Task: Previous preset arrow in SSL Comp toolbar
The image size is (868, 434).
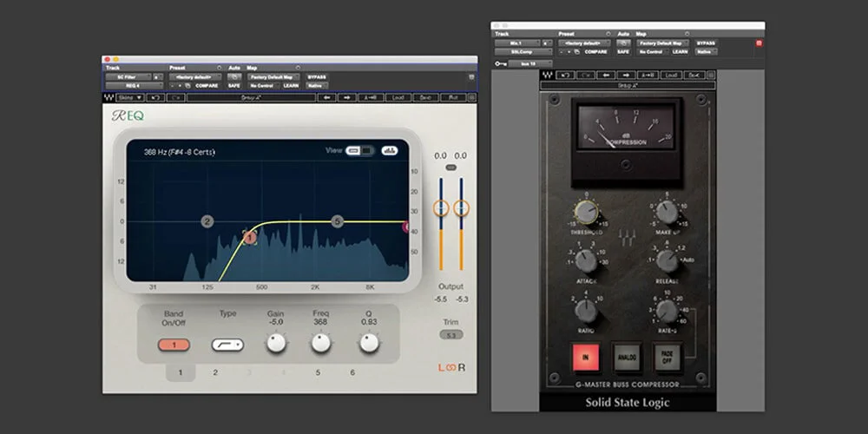Action: pyautogui.click(x=606, y=75)
